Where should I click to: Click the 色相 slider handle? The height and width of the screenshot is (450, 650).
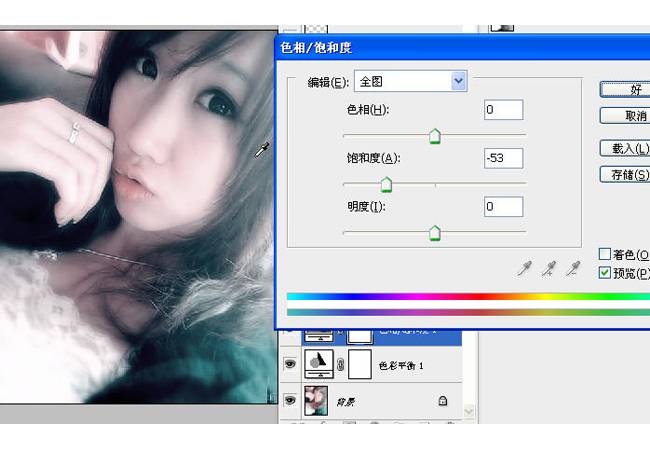(435, 136)
